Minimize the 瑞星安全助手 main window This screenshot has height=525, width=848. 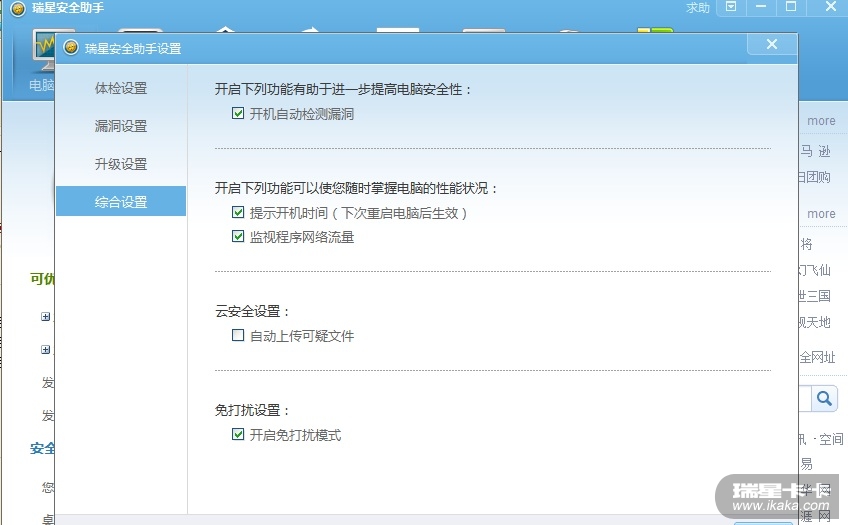tap(761, 7)
